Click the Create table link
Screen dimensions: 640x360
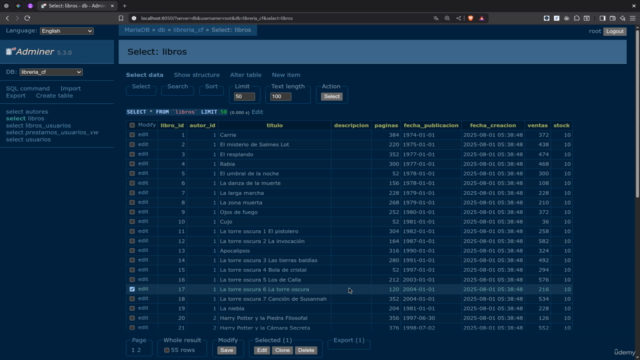[54, 96]
